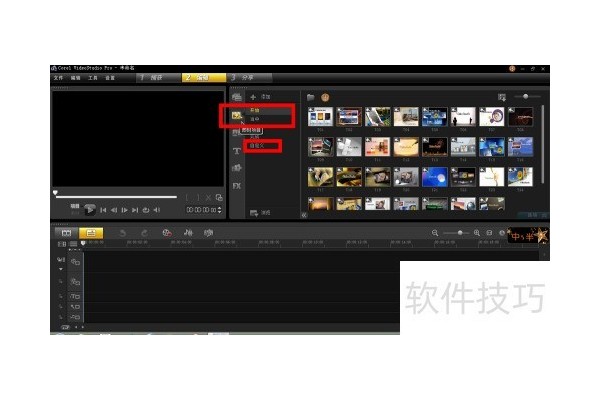The image size is (600, 400).
Task: Click the Undo arrow in timeline toolbar
Action: (122, 233)
